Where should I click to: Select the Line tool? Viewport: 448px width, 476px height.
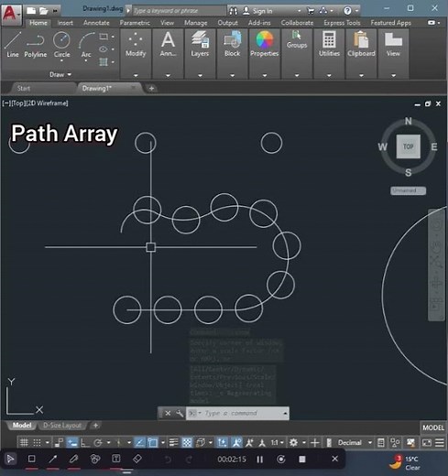click(x=13, y=45)
